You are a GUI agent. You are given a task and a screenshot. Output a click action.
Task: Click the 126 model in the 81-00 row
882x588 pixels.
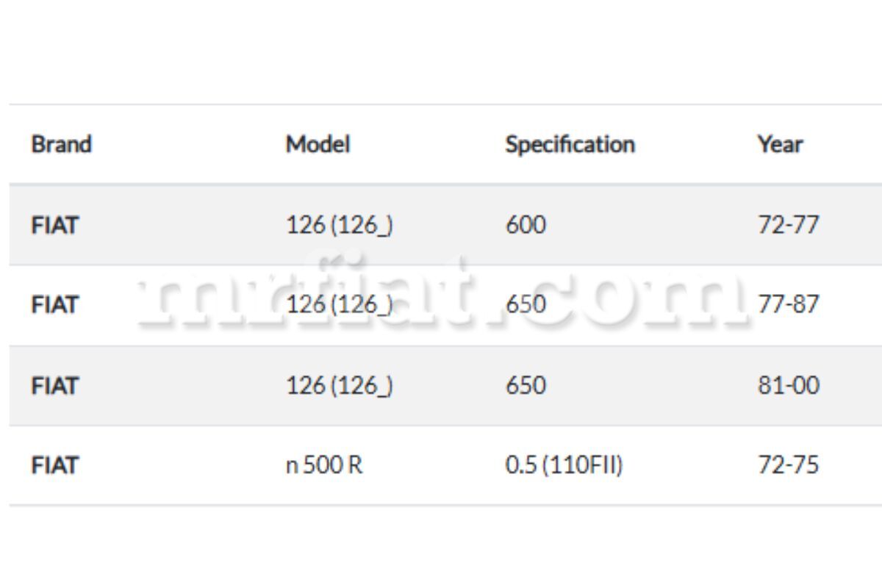coord(339,385)
